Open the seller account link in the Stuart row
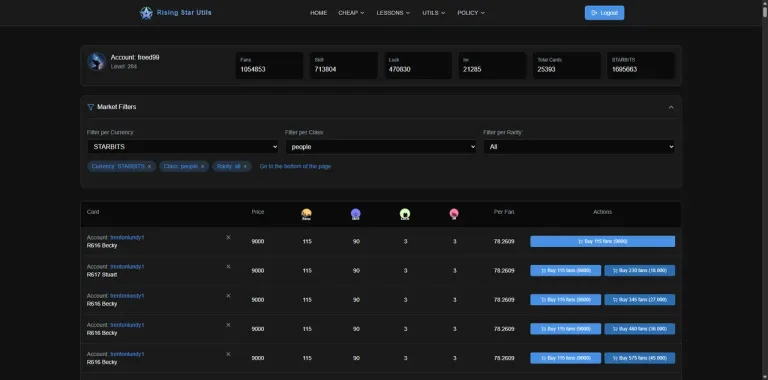The image size is (768, 380). coord(127,266)
